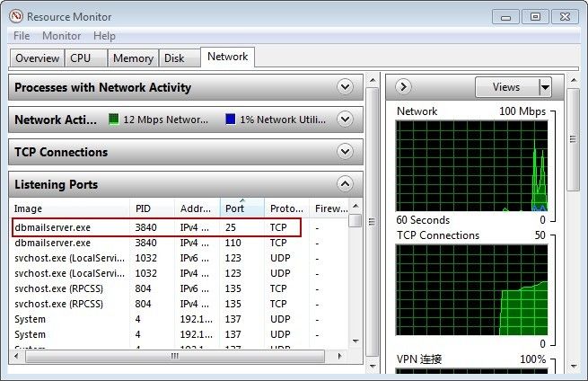
Task: Click the Listening Ports list scroll-up arrow
Action: 355,206
